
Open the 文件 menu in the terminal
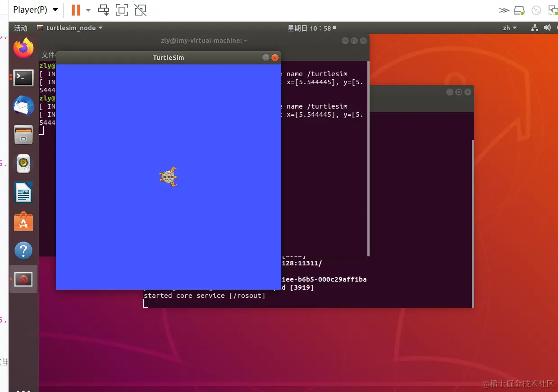[x=48, y=55]
